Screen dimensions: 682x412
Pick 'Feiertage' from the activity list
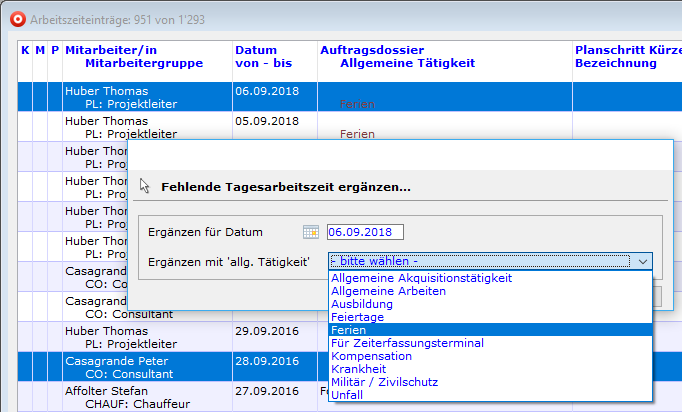359,317
